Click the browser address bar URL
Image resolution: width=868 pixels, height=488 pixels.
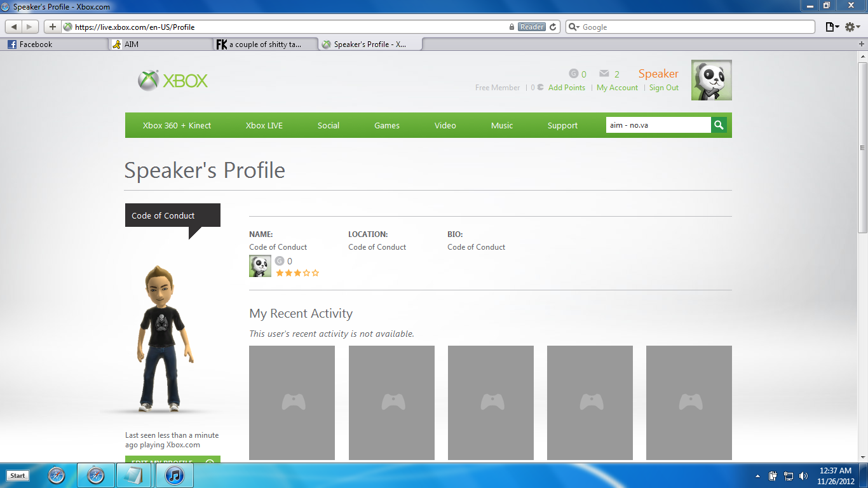135,27
